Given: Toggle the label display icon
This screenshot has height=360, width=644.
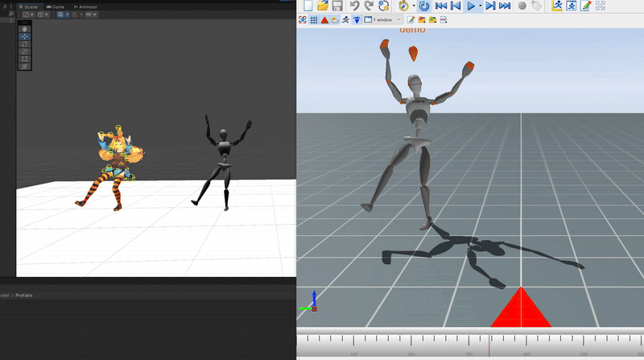Looking at the screenshot, I should coord(357,19).
